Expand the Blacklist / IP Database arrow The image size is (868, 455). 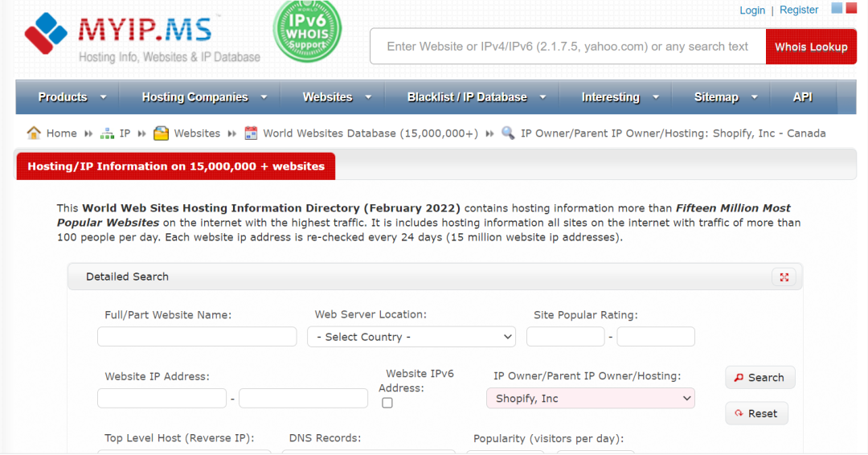543,96
